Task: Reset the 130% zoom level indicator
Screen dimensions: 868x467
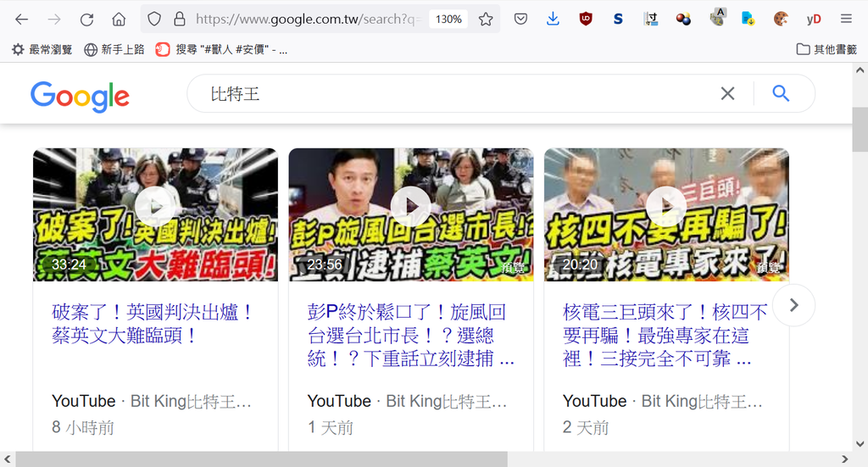Action: tap(448, 19)
